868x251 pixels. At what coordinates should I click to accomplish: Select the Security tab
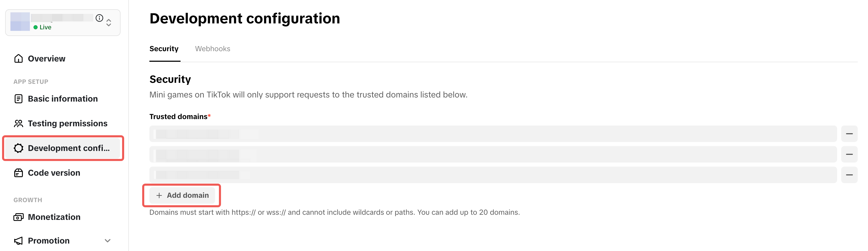tap(164, 49)
